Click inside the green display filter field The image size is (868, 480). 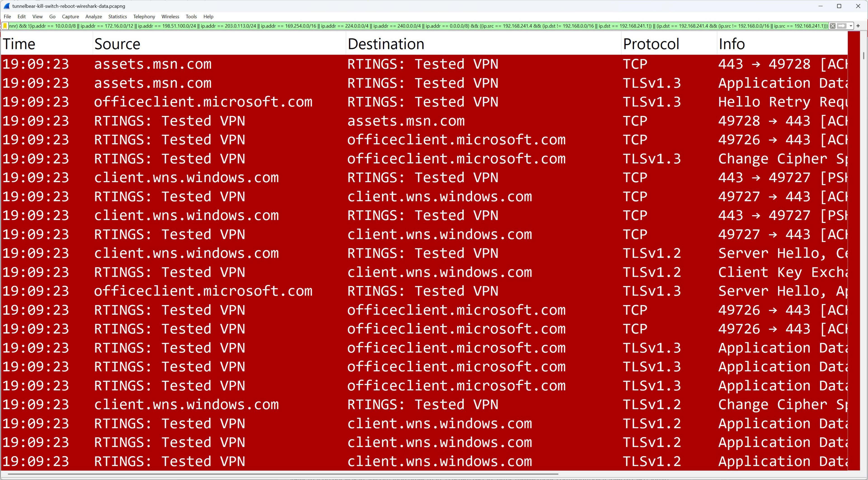pyautogui.click(x=404, y=26)
